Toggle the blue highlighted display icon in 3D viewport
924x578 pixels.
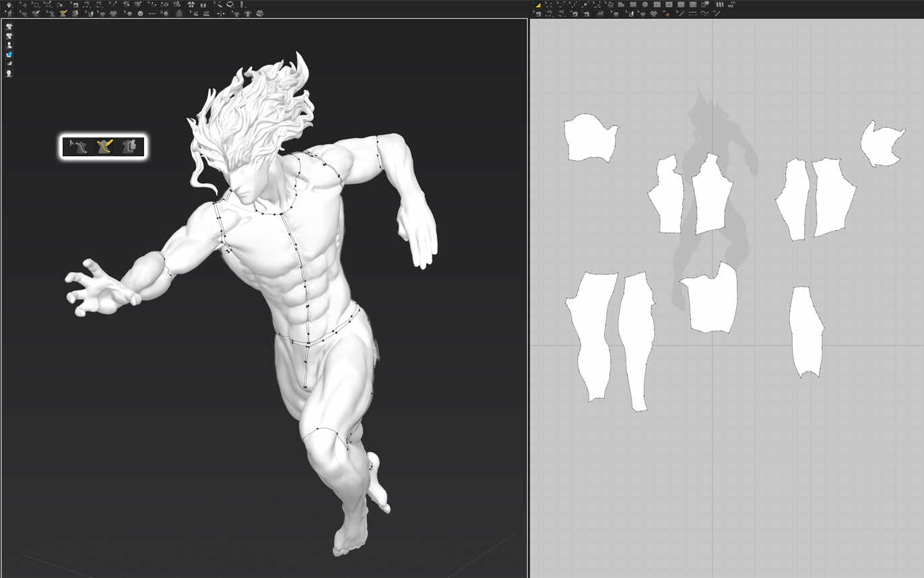point(9,55)
